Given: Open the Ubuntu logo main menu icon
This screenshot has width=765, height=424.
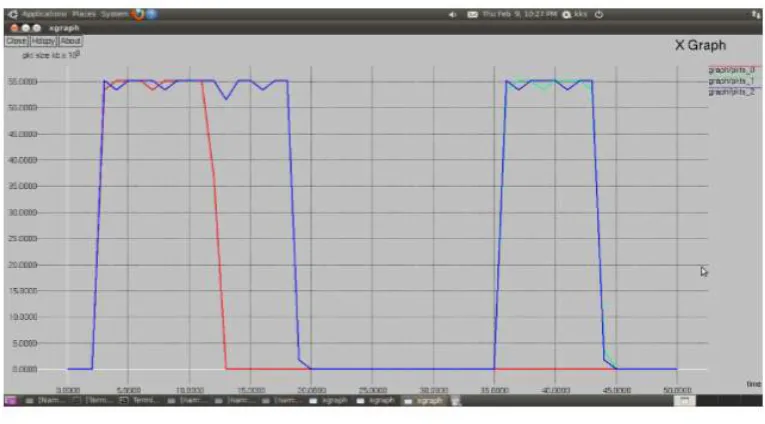Looking at the screenshot, I should coord(13,14).
